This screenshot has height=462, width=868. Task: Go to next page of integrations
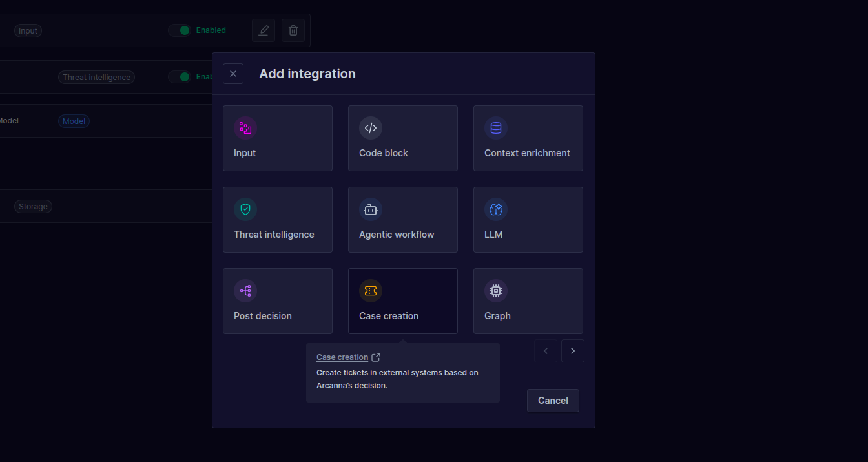coord(573,351)
